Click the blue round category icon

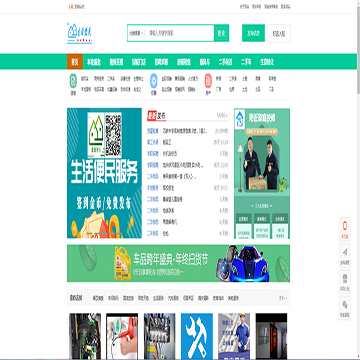coord(153,81)
